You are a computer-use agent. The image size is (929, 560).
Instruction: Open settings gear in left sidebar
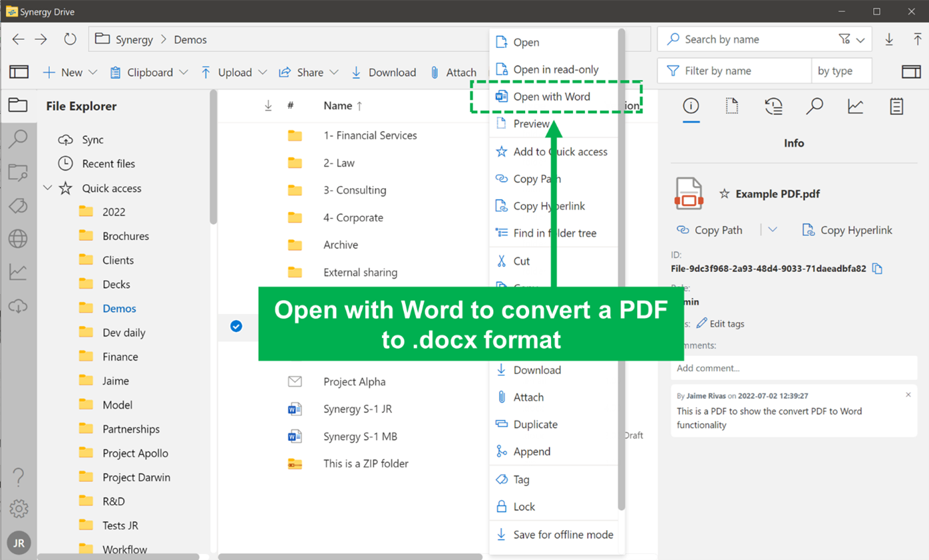coord(19,509)
